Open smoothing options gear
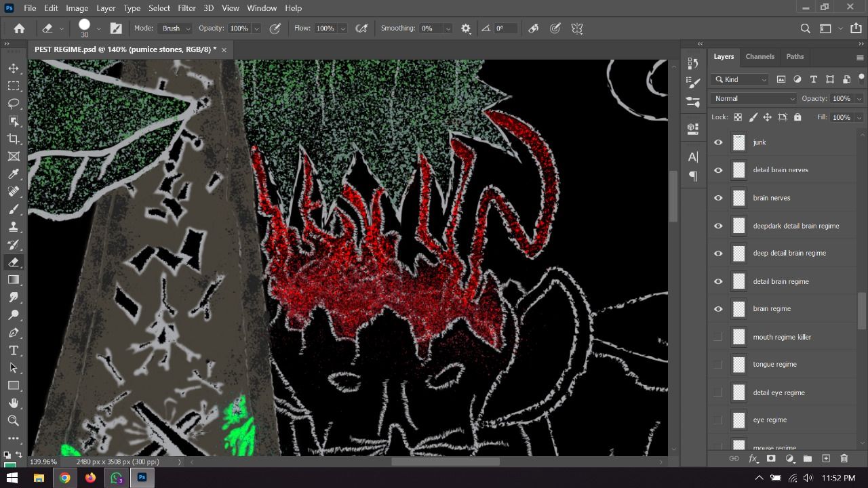This screenshot has height=488, width=868. [466, 28]
